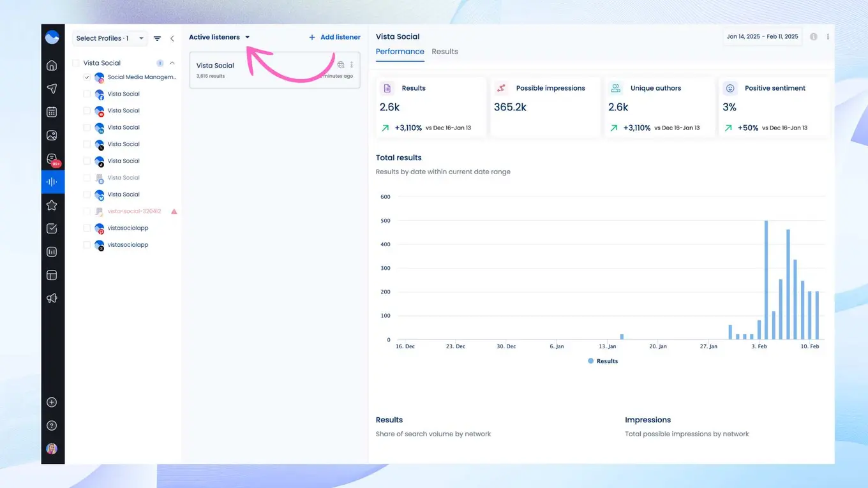Collapse the Vista Social profile group chevron
The height and width of the screenshot is (488, 868).
click(172, 63)
